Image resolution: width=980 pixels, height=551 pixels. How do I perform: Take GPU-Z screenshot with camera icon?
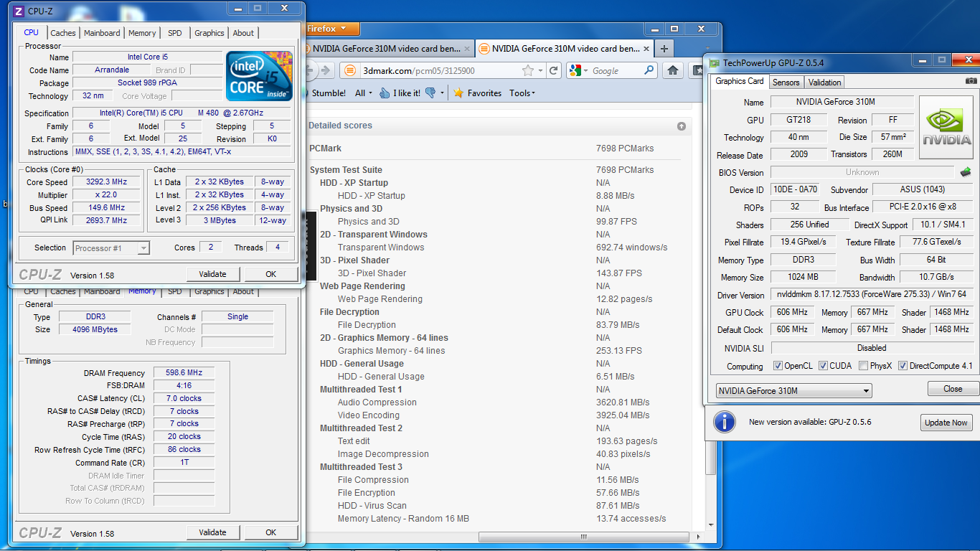971,81
